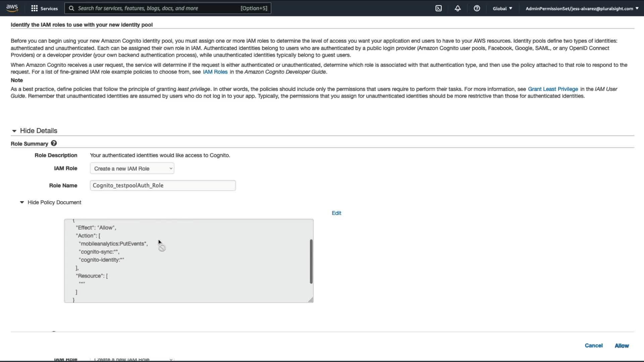This screenshot has height=362, width=644.
Task: Click the AWS logo home icon
Action: pyautogui.click(x=12, y=8)
